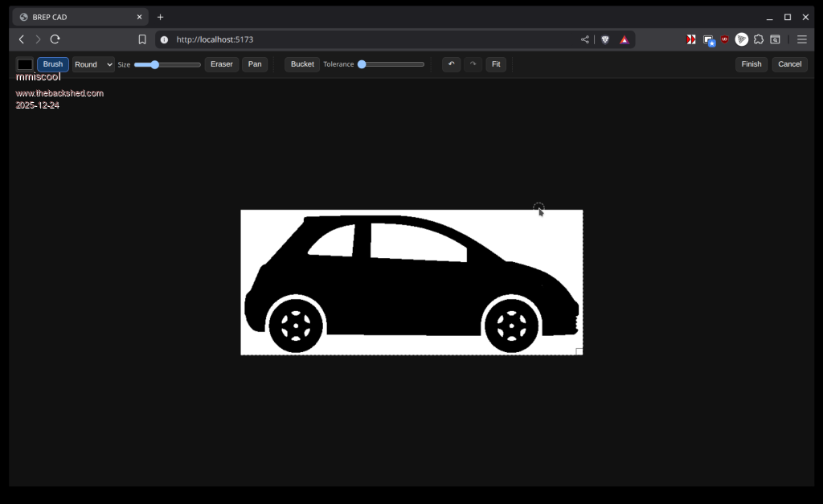
Task: Enable the Pan tool
Action: pyautogui.click(x=255, y=64)
